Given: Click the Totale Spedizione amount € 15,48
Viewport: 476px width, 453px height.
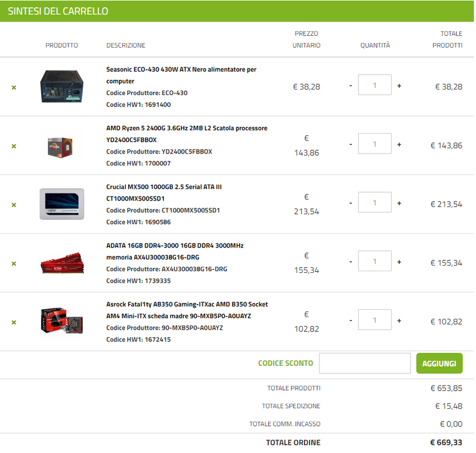Looking at the screenshot, I should (x=449, y=406).
